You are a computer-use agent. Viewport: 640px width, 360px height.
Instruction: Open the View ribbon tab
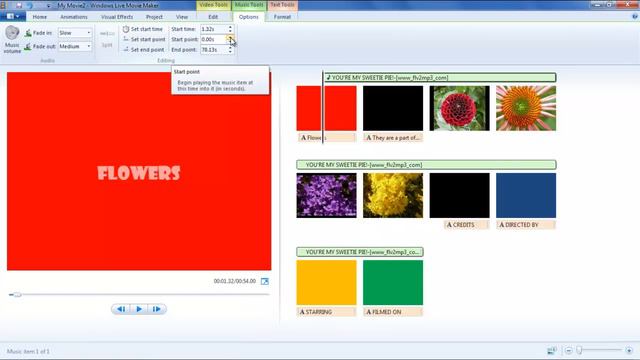[182, 17]
